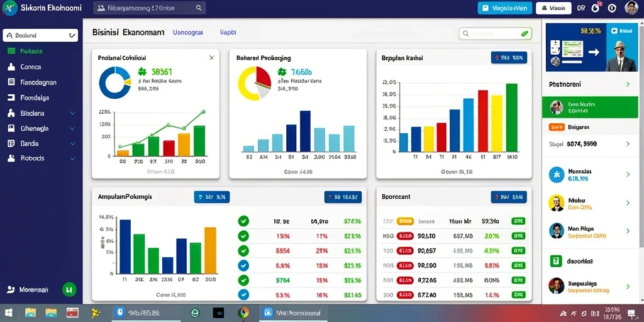Toggle the first green checkmark in table
This screenshot has width=644, height=322.
pos(243,221)
